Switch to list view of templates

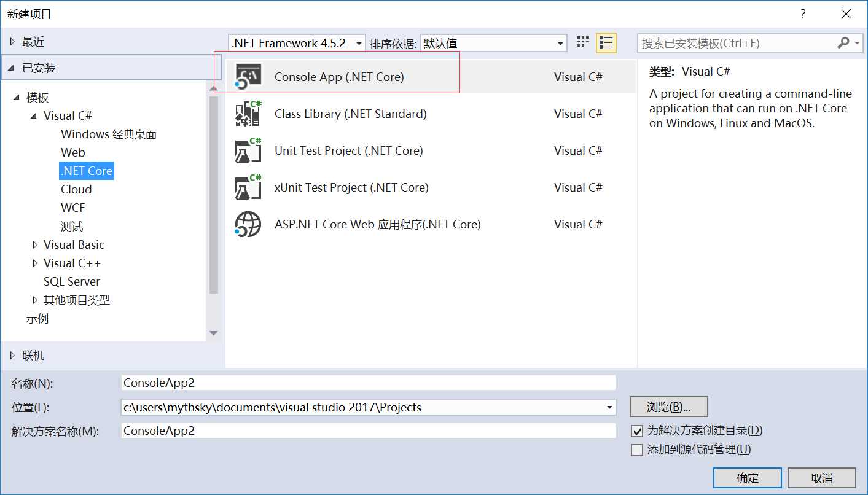(x=606, y=43)
